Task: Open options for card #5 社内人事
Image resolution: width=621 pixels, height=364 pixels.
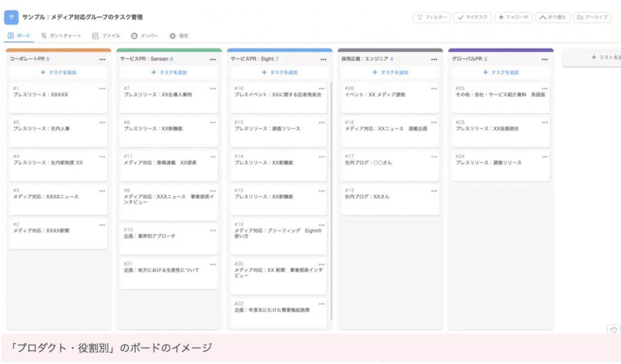Action: coord(102,122)
